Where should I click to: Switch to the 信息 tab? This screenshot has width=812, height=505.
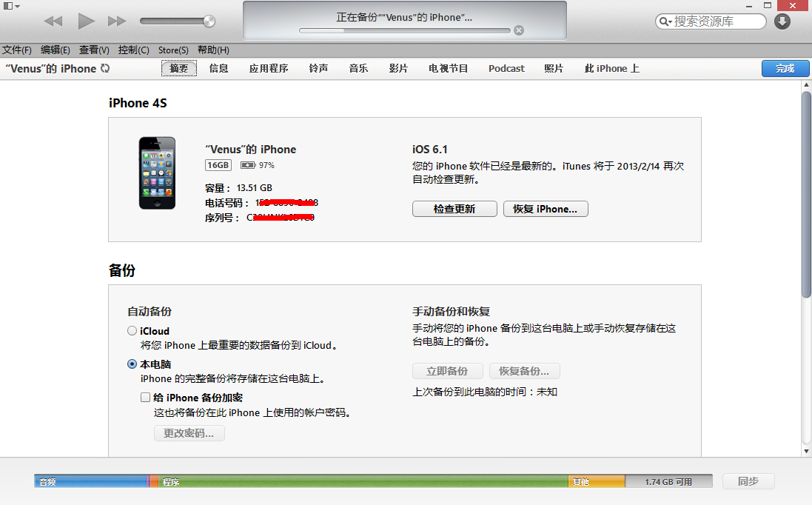pyautogui.click(x=218, y=68)
